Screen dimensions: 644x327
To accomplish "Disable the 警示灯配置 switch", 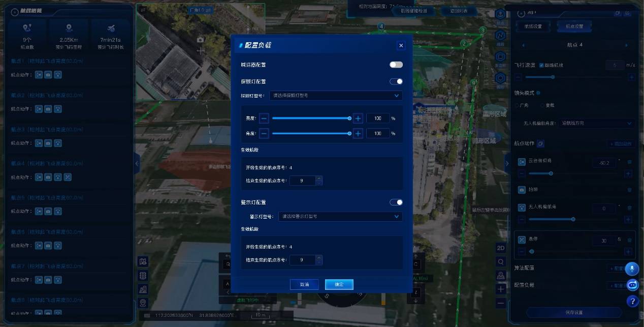I will (396, 202).
